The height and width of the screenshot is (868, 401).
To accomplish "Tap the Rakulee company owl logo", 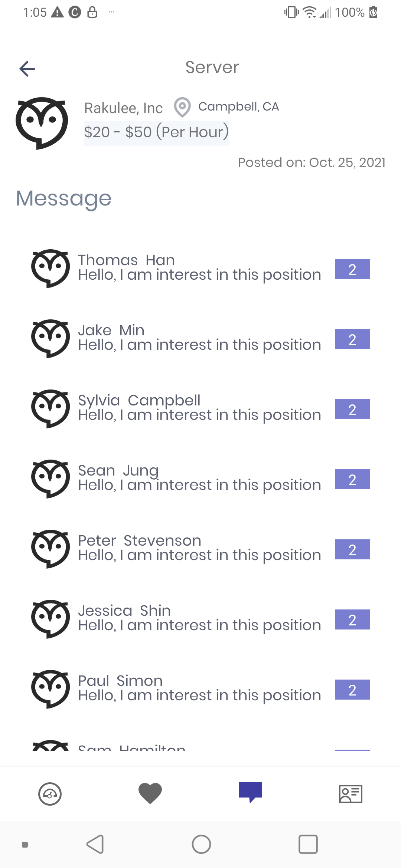I will point(42,123).
